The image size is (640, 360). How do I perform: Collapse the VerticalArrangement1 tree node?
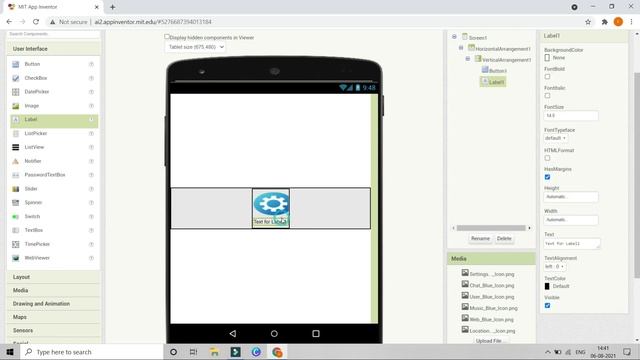[x=468, y=59]
